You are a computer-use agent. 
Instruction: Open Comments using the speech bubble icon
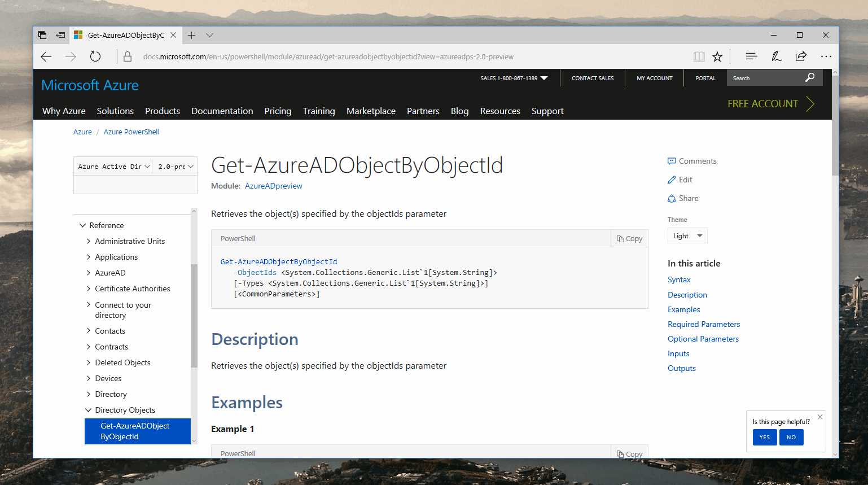point(671,161)
